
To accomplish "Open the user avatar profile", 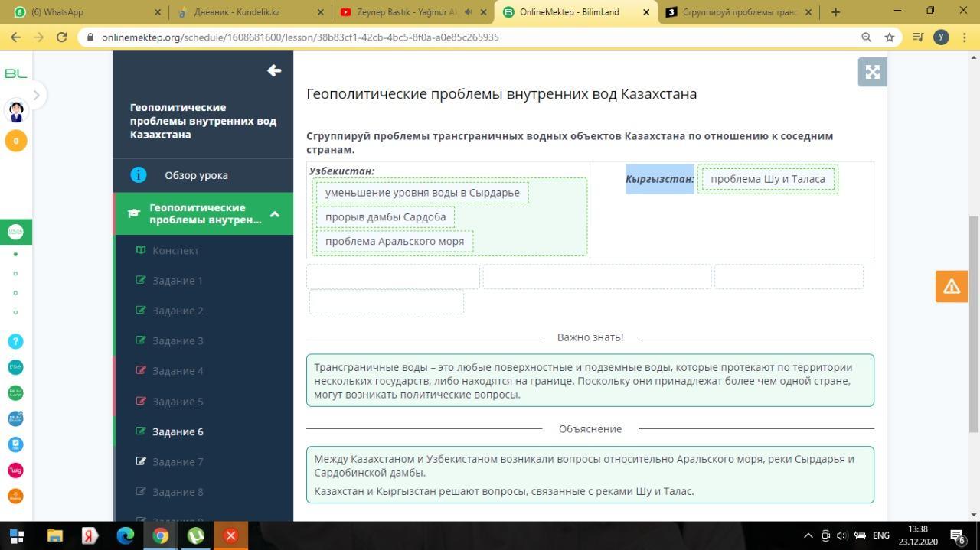I will [x=16, y=111].
